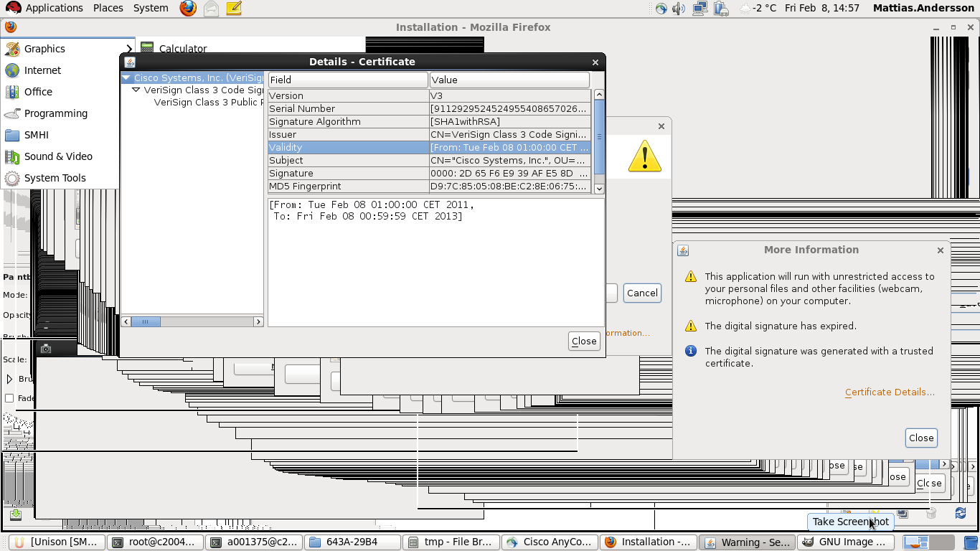Click the field table vertical scrollbar thumb
The width and height of the screenshot is (980, 551).
click(x=599, y=137)
